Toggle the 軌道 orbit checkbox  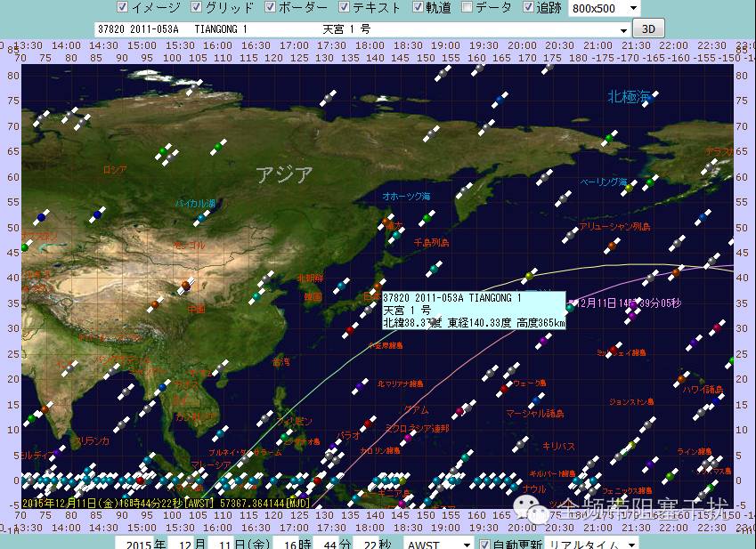418,7
